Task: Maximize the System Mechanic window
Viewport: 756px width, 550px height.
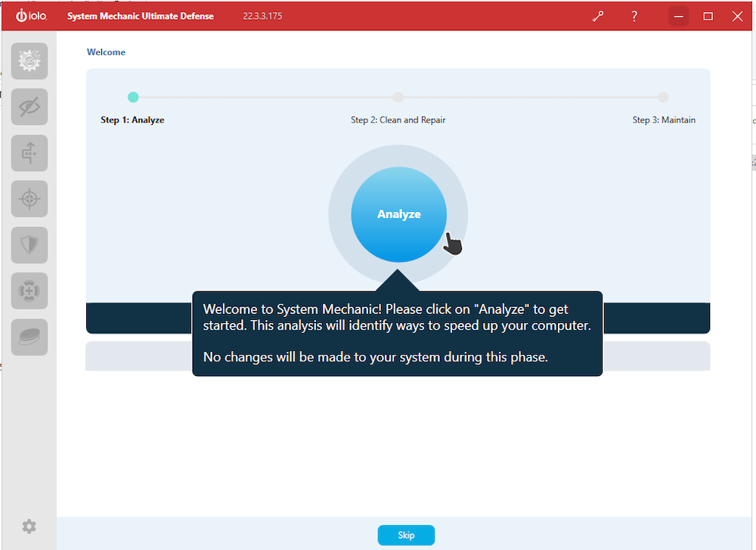Action: tap(708, 16)
